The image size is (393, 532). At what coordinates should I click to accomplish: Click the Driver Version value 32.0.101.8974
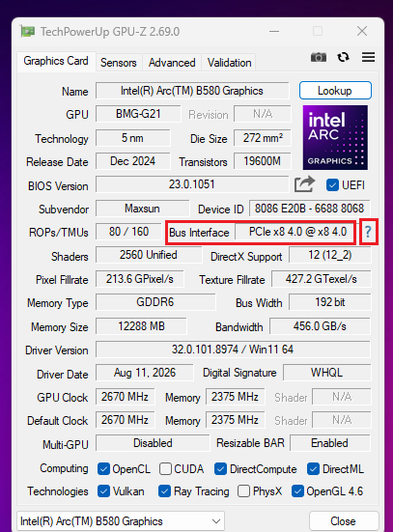click(233, 350)
